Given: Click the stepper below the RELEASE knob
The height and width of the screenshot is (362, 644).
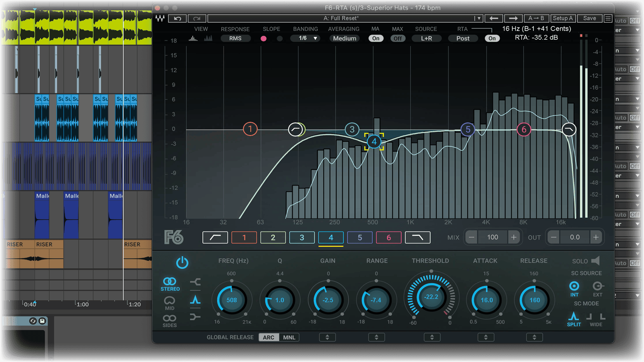Looking at the screenshot, I should (534, 337).
